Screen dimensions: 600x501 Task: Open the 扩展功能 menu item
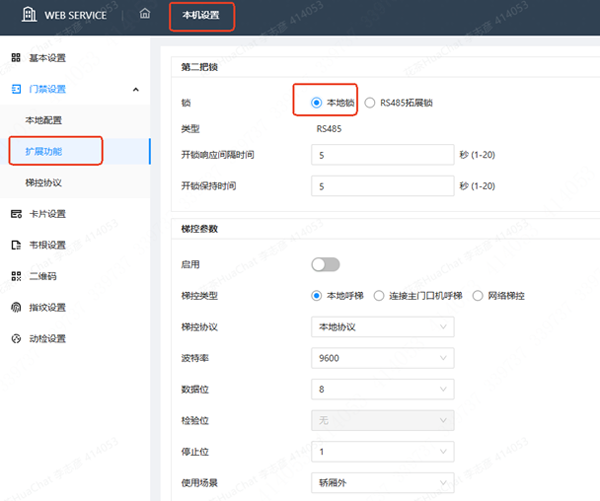[x=45, y=151]
